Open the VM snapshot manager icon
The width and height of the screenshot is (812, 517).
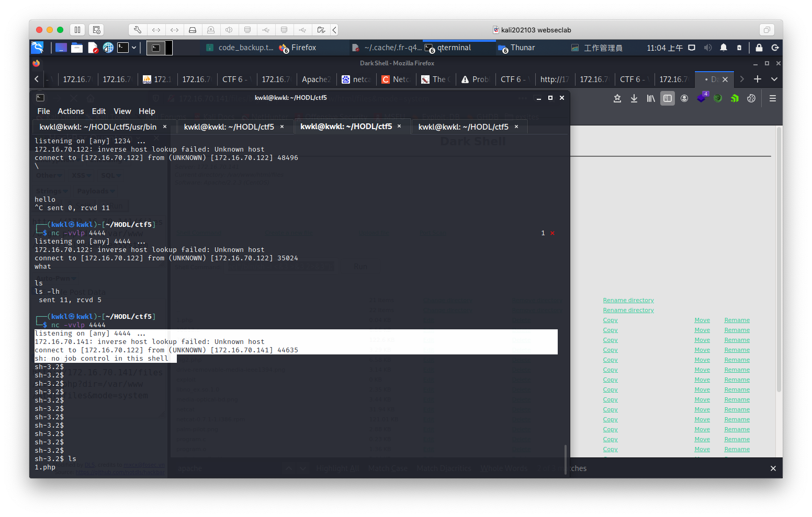[x=96, y=30]
